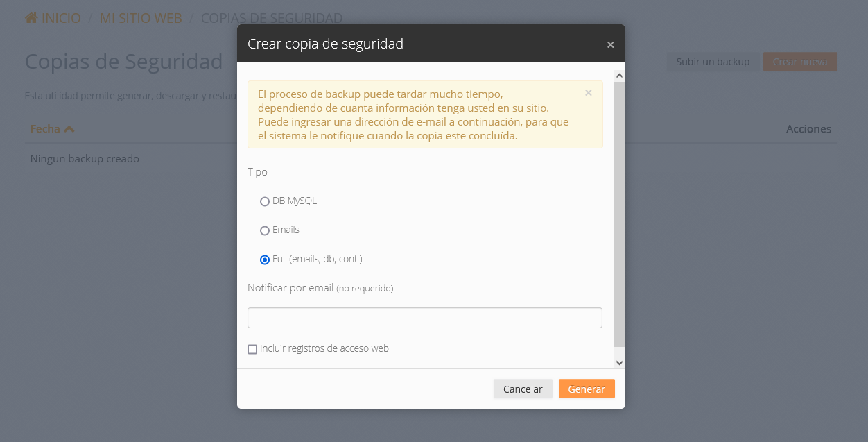Select the DB MySQL backup type
Viewport: 868px width, 442px height.
(x=265, y=201)
